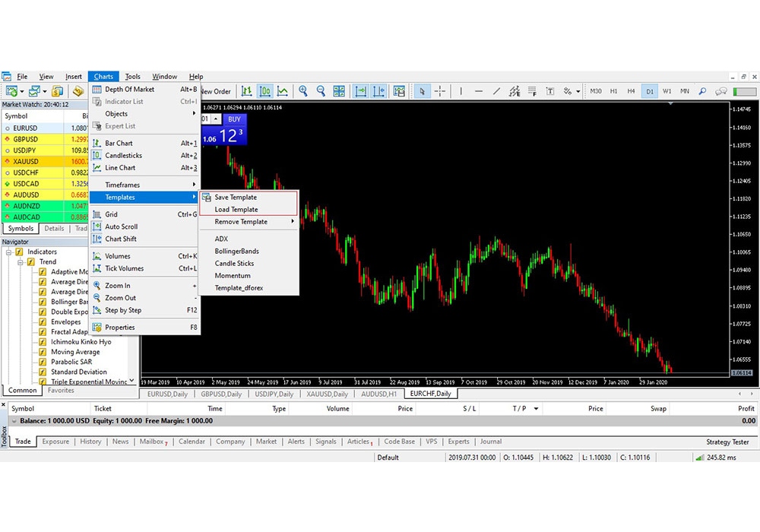Switch to the XAUUSD,Daily chart tab
The width and height of the screenshot is (760, 532).
(327, 394)
